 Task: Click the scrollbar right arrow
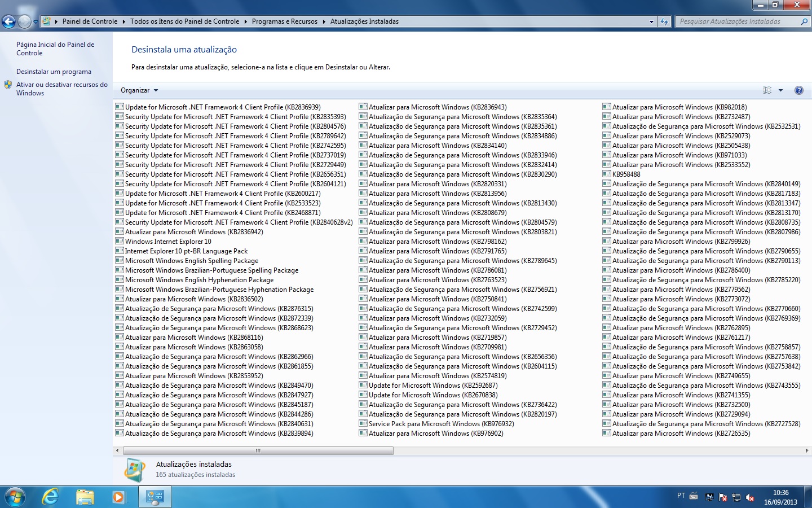coord(807,450)
